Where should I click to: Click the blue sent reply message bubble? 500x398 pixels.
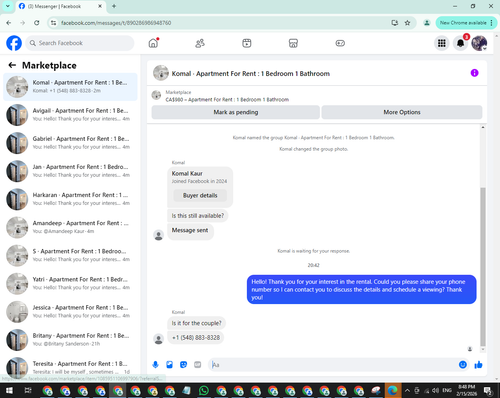[361, 289]
